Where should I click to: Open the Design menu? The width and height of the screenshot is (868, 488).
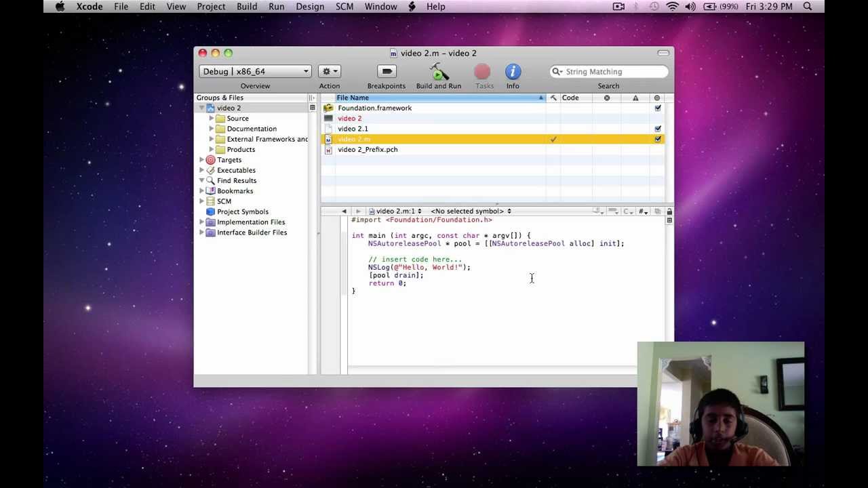[310, 6]
